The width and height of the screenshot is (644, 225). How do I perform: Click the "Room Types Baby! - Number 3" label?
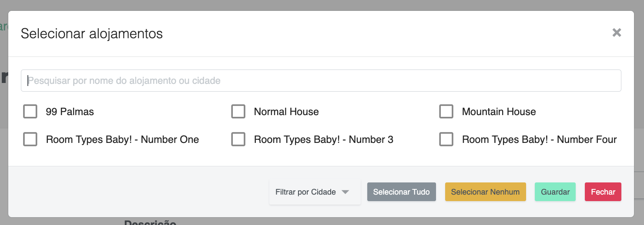(323, 139)
